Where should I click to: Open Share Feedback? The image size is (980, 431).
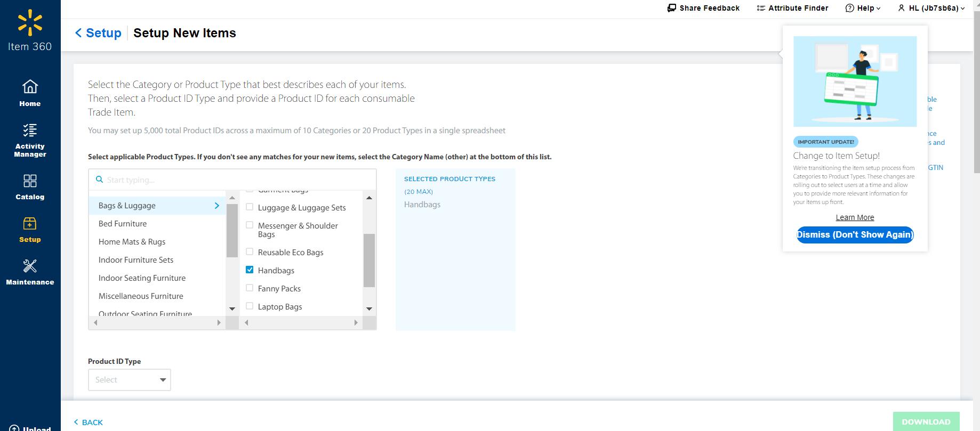[x=704, y=8]
